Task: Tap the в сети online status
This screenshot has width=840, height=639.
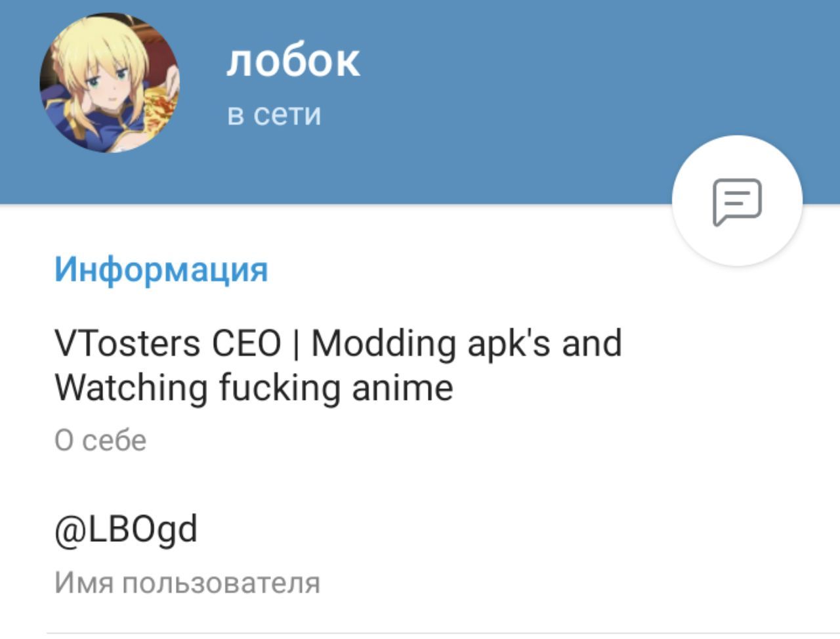Action: pyautogui.click(x=274, y=115)
